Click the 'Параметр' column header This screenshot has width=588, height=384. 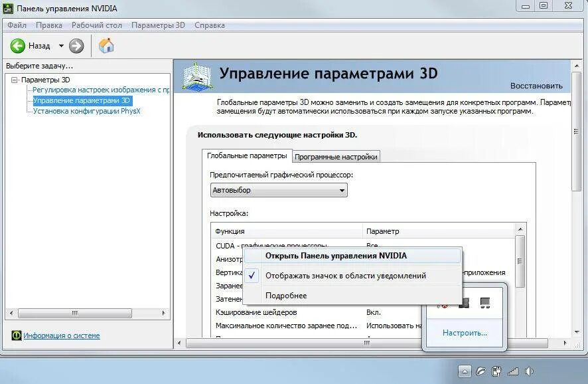tap(439, 231)
